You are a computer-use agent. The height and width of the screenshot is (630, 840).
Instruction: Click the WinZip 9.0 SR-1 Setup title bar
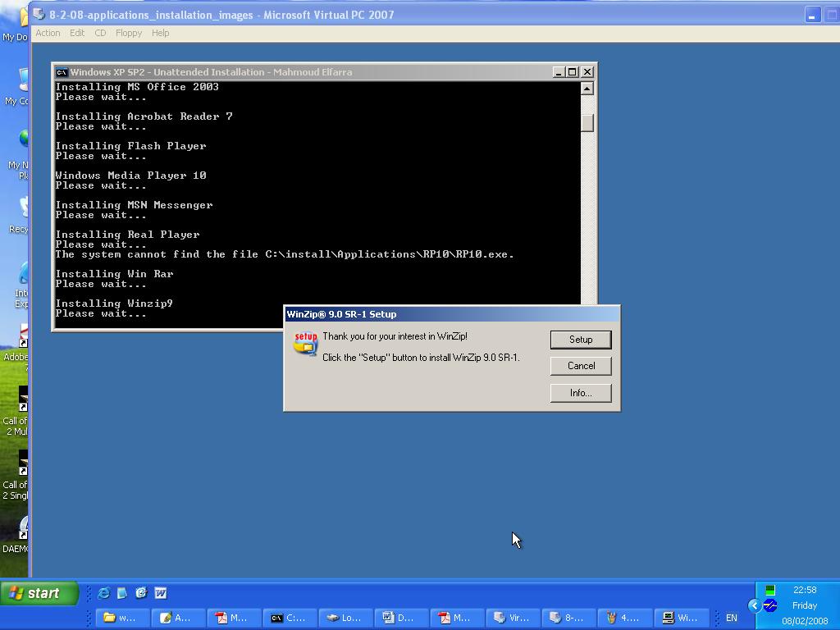point(452,314)
